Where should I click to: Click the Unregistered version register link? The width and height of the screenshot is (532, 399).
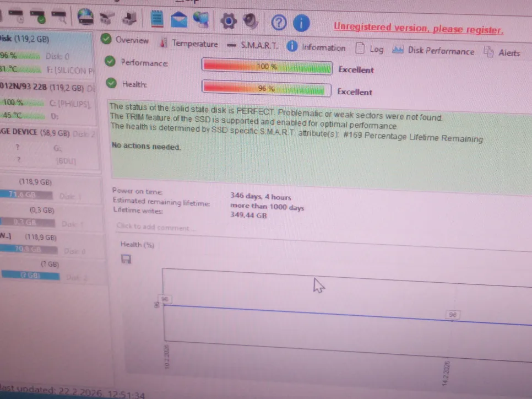[418, 28]
